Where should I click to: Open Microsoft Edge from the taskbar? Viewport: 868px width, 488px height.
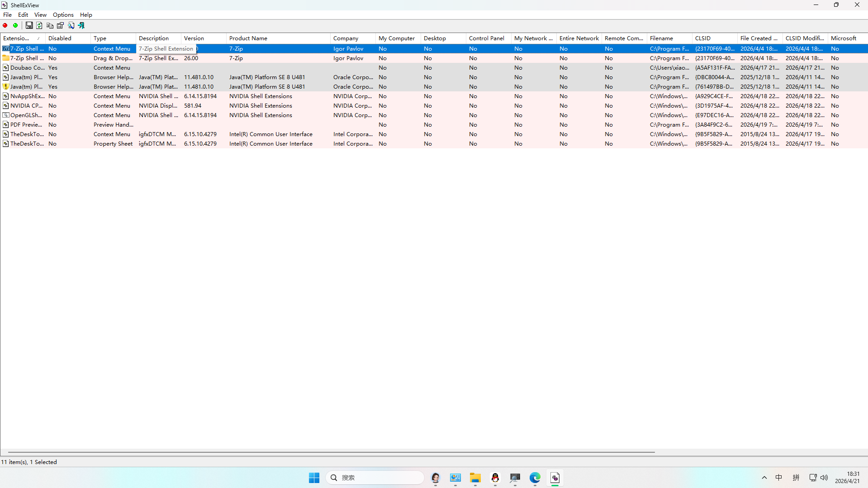click(x=535, y=478)
